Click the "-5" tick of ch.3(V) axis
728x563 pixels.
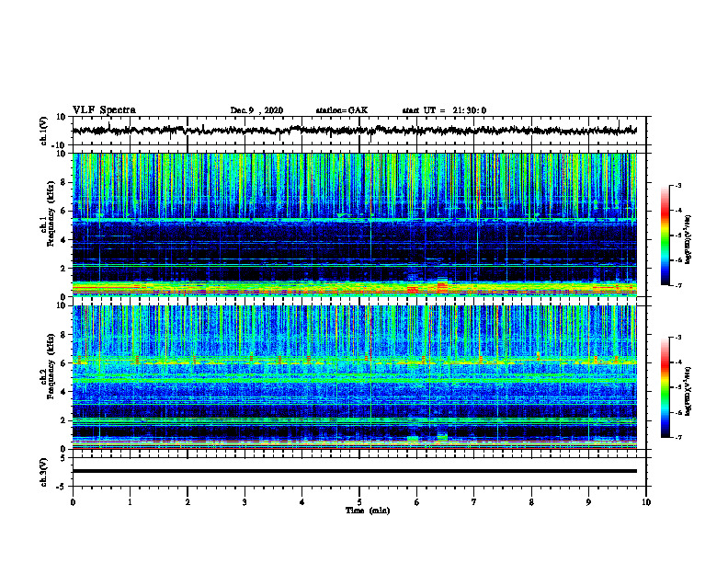[62, 487]
